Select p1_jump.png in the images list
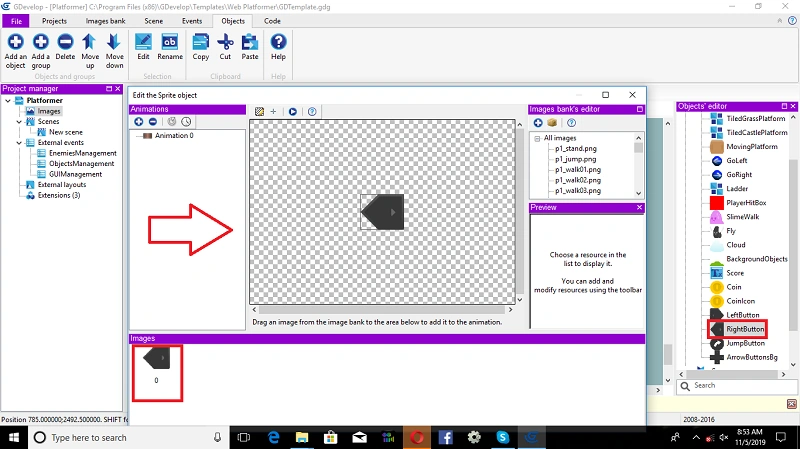Viewport: 800px width, 449px height. click(575, 159)
